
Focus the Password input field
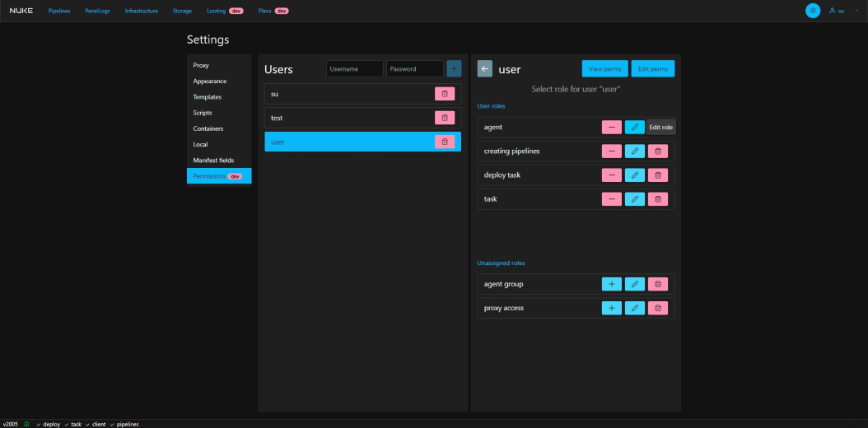point(415,68)
